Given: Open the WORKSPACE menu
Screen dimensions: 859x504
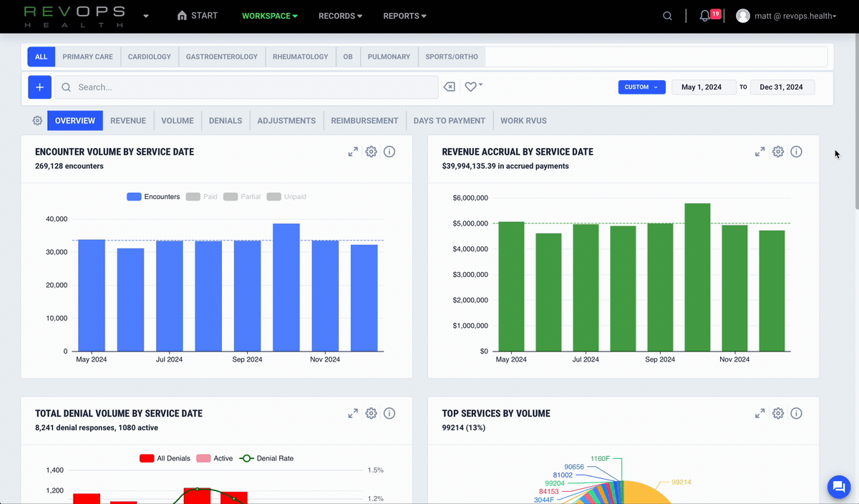Looking at the screenshot, I should 270,16.
